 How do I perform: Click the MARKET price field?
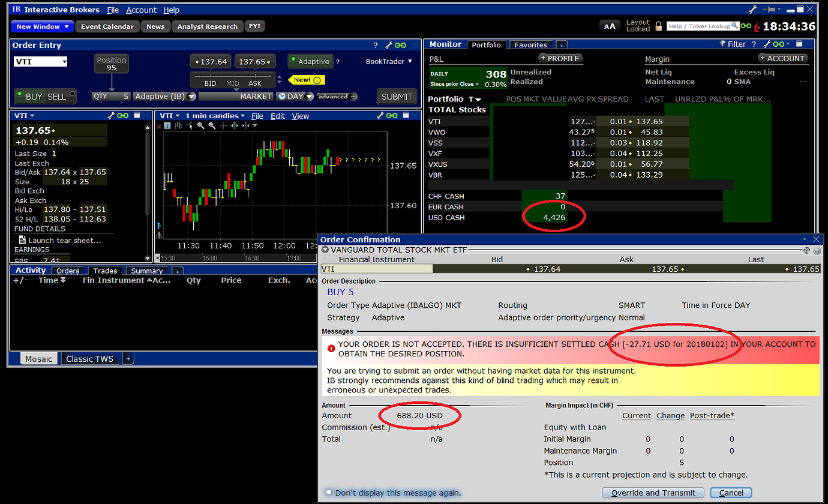tap(236, 96)
